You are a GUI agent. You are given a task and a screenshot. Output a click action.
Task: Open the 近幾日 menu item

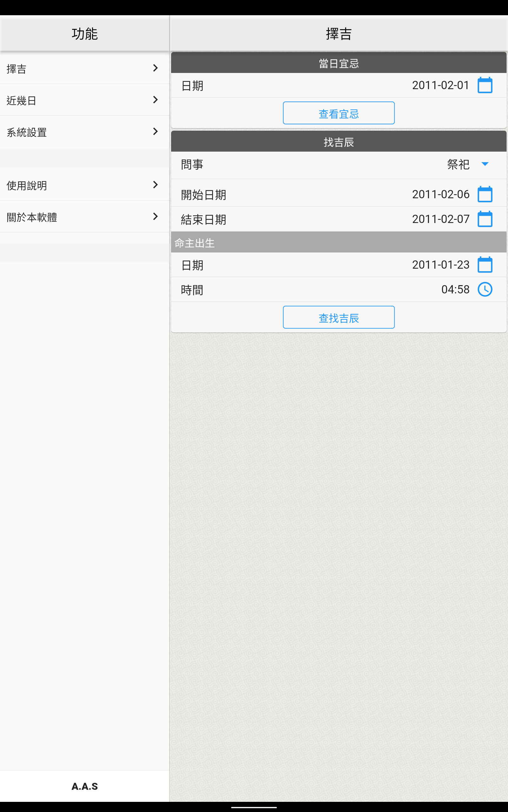pyautogui.click(x=84, y=100)
